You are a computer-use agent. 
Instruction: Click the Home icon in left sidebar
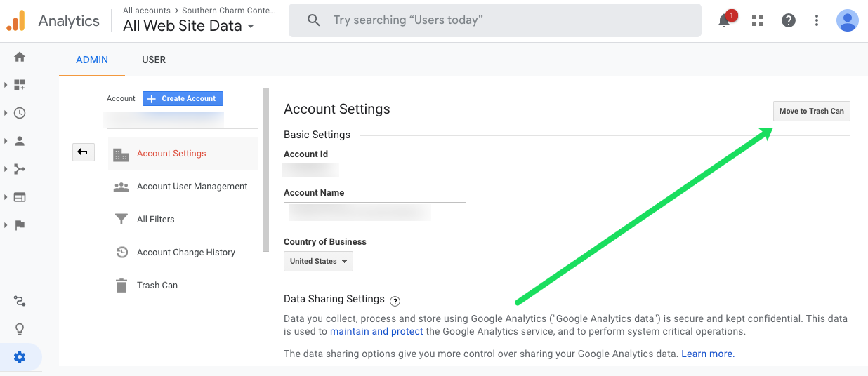(20, 57)
